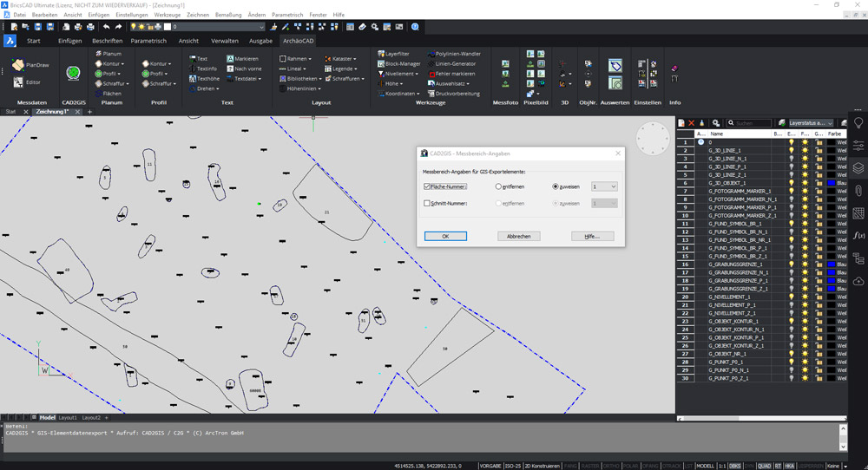868x470 pixels.
Task: Confirm dialog with the OK button
Action: coord(445,236)
